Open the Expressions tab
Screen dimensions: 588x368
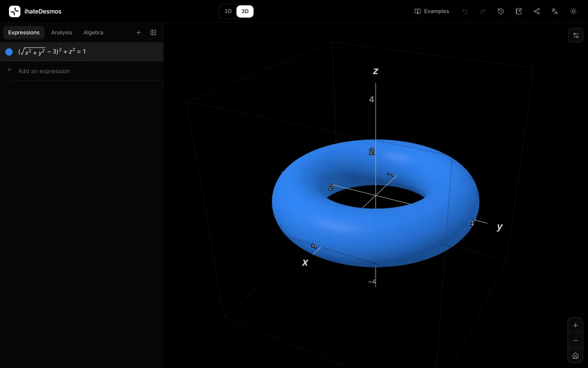click(x=24, y=33)
